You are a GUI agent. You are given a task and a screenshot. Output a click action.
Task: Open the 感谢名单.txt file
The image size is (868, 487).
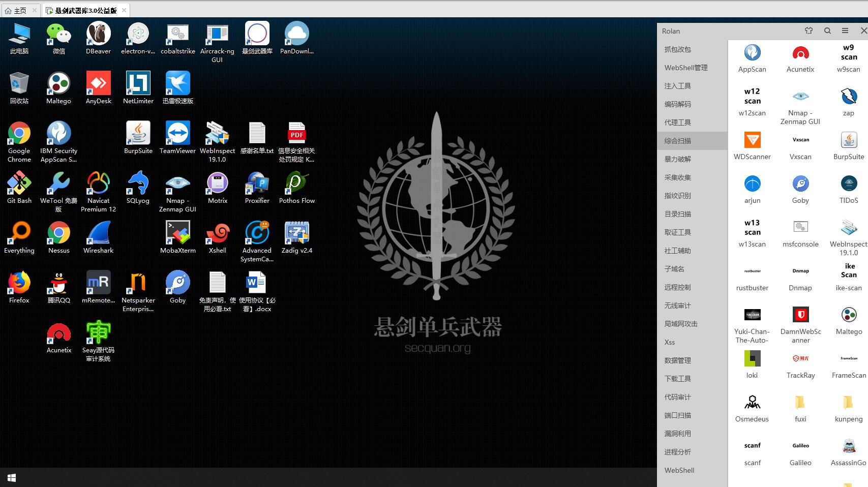(x=257, y=138)
